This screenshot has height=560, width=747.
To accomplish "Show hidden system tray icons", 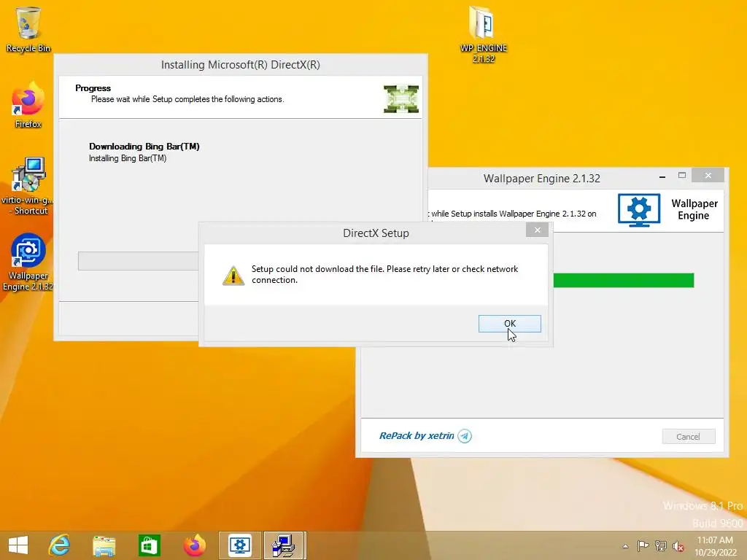I will coord(625,546).
